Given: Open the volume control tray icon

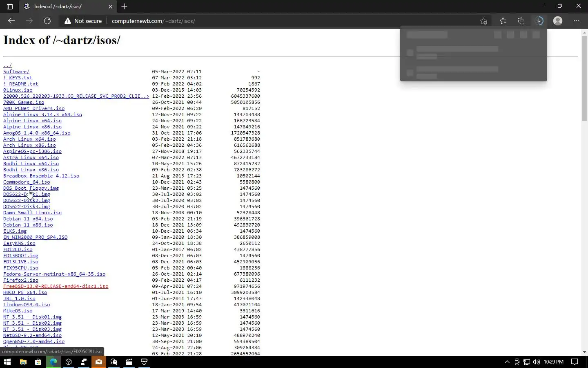Looking at the screenshot, I should point(537,362).
